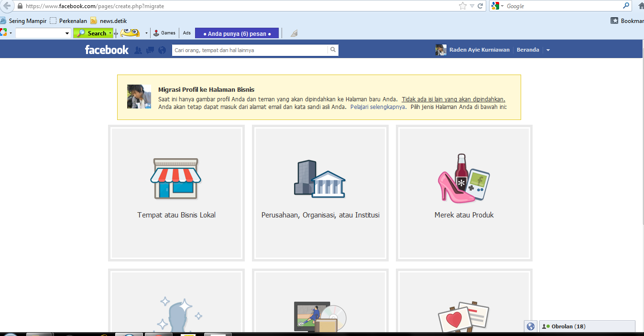Open the account menu arrow beside Beranda
This screenshot has width=644, height=336.
point(548,50)
